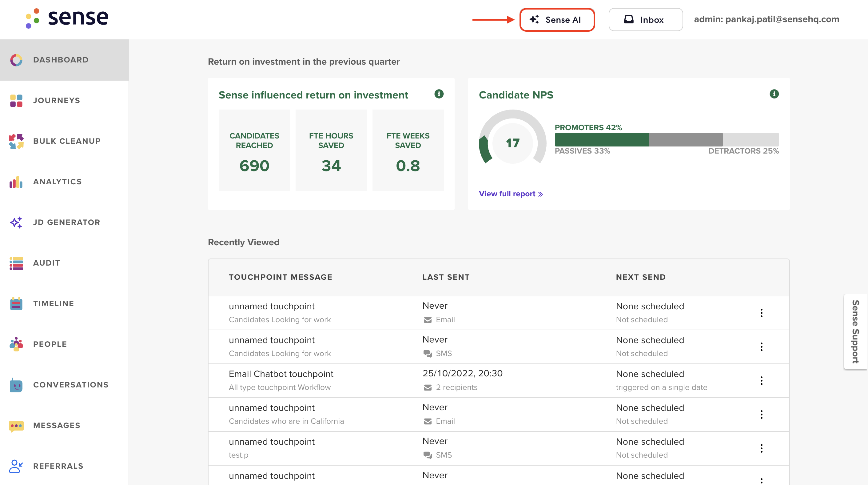Launch the JD Generator
The image size is (868, 485).
[x=66, y=222]
